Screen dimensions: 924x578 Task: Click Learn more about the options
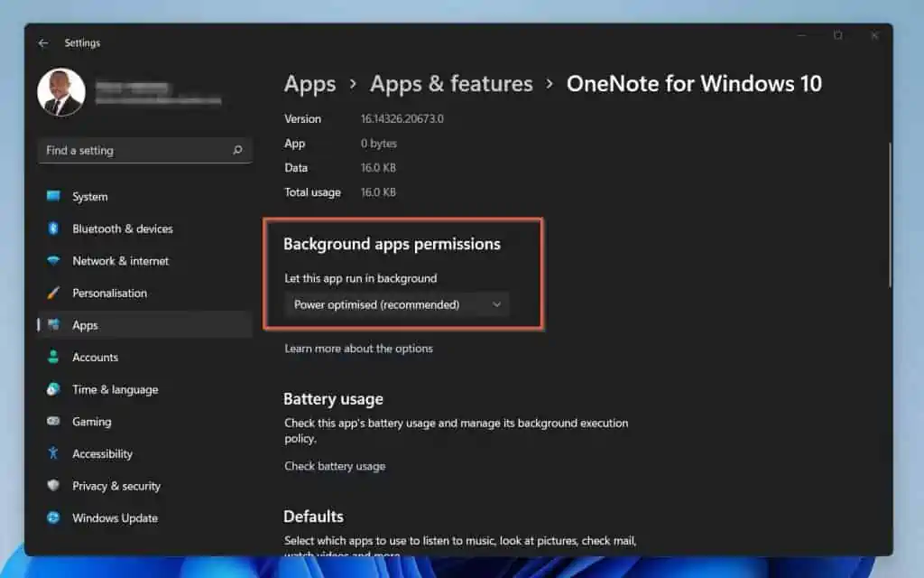tap(358, 349)
